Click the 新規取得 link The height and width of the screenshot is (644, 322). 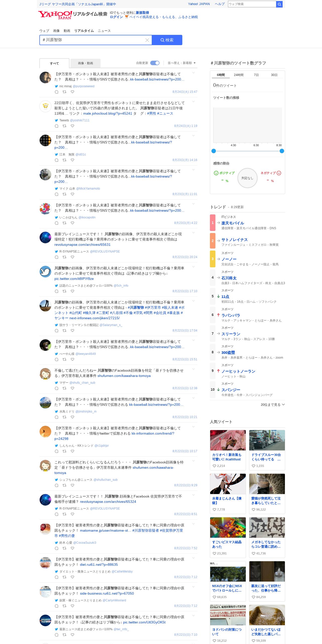[x=142, y=13]
